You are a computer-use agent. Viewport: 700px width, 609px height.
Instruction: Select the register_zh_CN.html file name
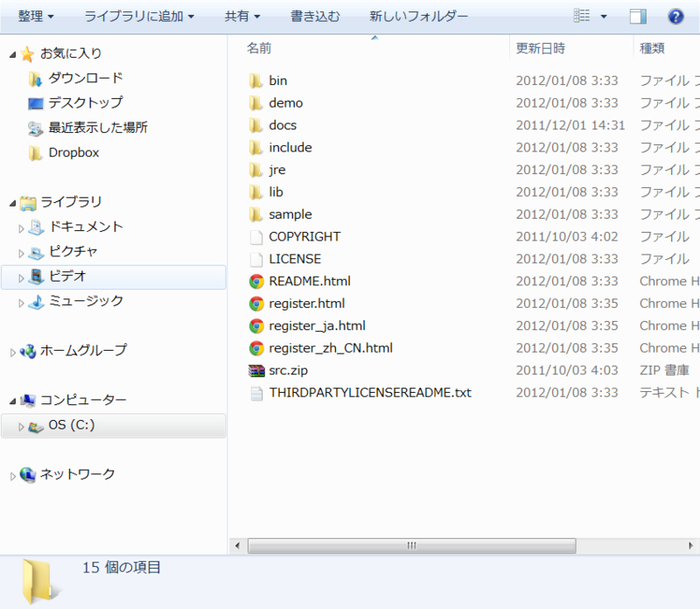click(x=331, y=347)
